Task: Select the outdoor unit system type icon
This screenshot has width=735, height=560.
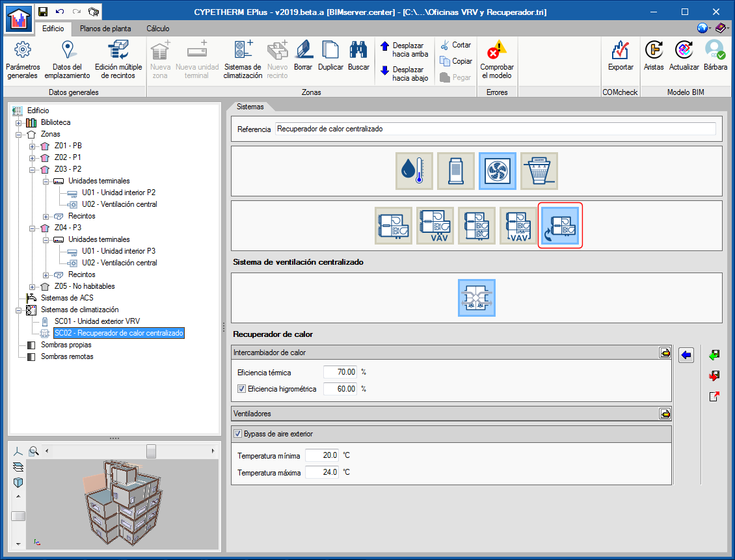Action: pyautogui.click(x=455, y=171)
